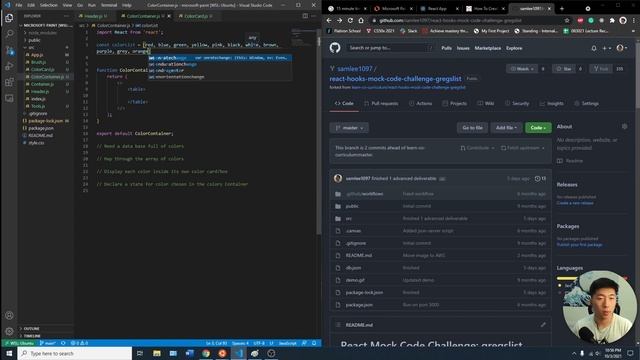Star the repository
640x360 pixels.
(564, 69)
